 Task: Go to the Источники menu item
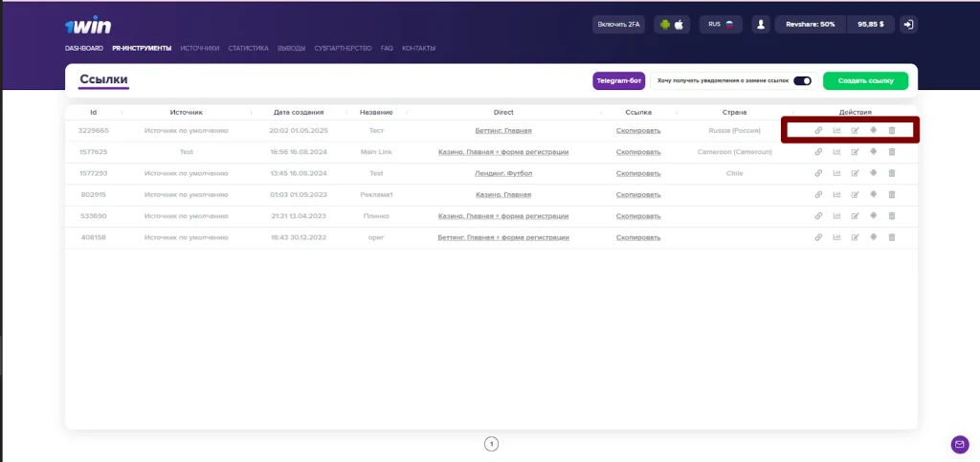click(x=200, y=48)
